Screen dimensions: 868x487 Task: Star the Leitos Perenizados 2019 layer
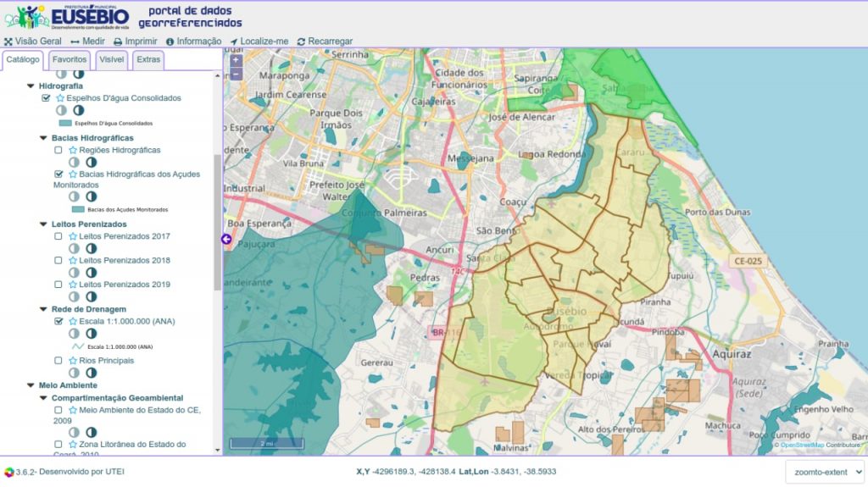pyautogui.click(x=73, y=285)
